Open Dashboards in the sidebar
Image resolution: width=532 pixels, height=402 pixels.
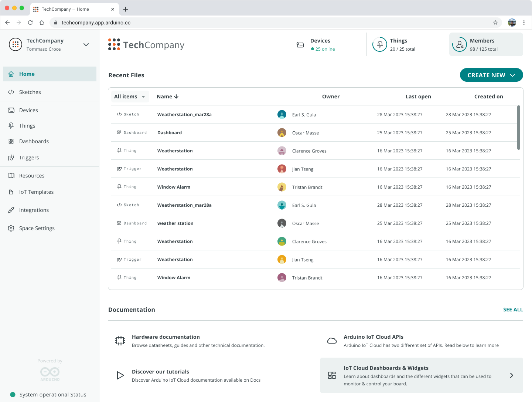(x=34, y=141)
